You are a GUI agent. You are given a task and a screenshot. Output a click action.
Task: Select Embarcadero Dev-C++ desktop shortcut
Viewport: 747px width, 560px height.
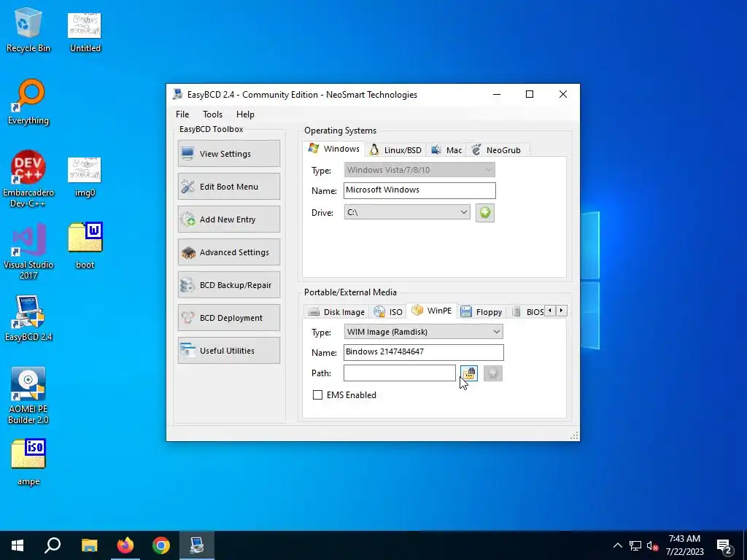click(x=28, y=179)
